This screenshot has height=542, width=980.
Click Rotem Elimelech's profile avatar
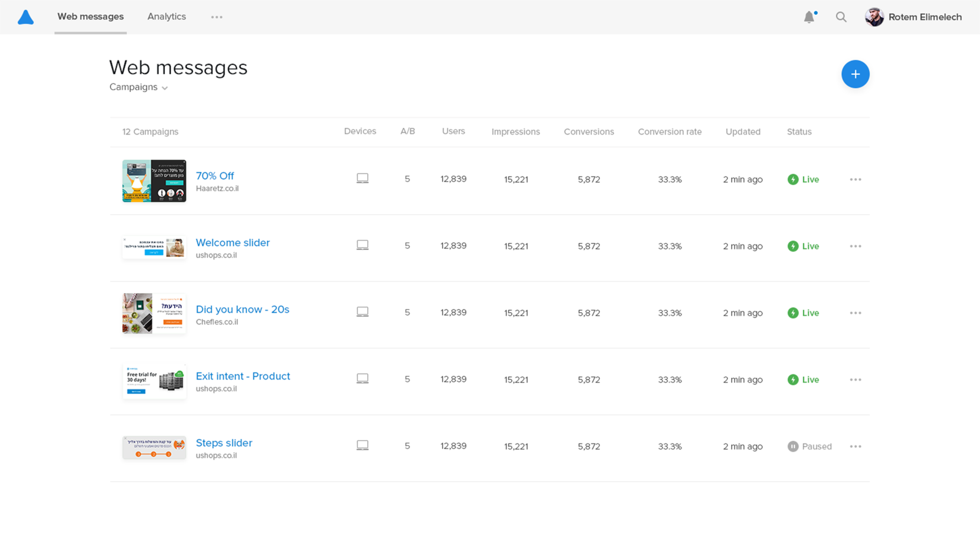pyautogui.click(x=874, y=17)
